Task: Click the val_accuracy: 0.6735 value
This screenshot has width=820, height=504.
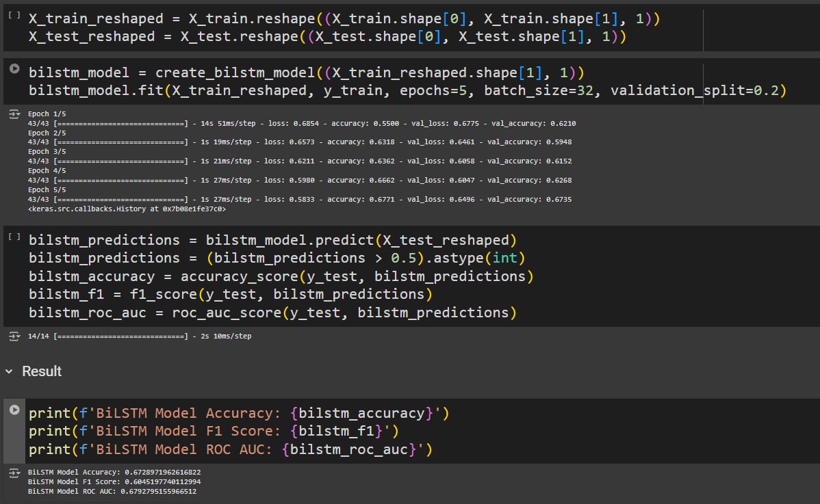Action: click(529, 200)
